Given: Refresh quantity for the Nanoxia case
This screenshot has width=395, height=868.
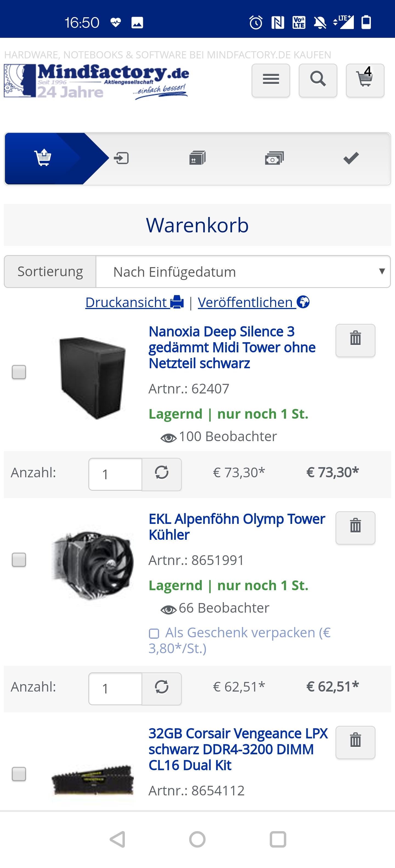Looking at the screenshot, I should 162,474.
